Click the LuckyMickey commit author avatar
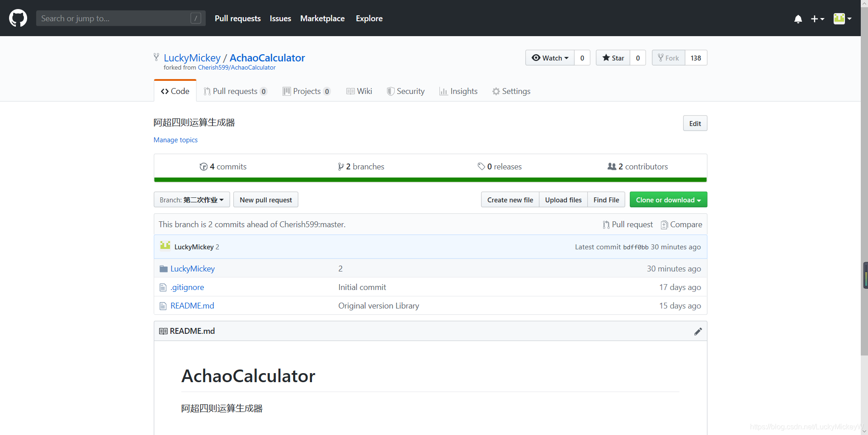This screenshot has width=868, height=435. click(165, 245)
